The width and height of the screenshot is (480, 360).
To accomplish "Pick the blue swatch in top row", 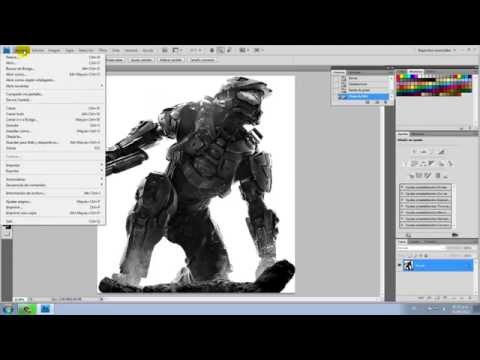I will (x=412, y=76).
